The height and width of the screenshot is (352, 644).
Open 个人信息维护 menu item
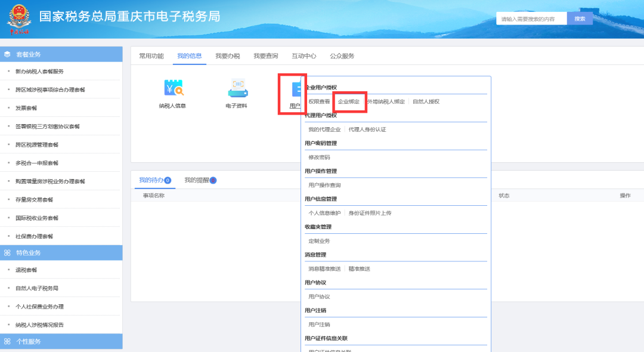tap(324, 213)
